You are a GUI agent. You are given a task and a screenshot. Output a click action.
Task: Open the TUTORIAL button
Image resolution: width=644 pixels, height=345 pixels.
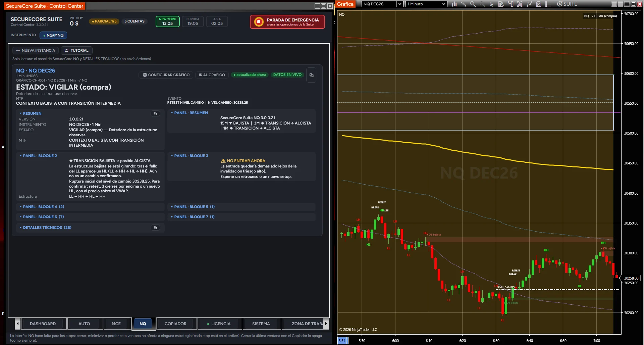click(x=76, y=50)
